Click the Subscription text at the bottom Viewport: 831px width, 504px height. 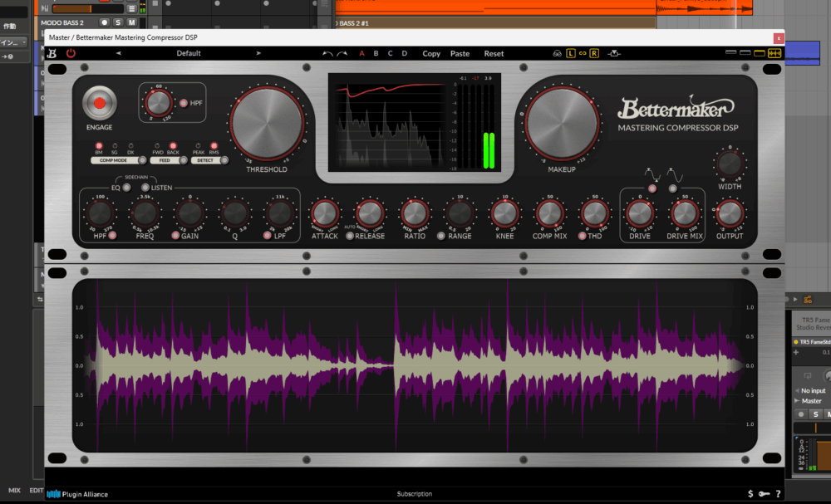click(415, 494)
